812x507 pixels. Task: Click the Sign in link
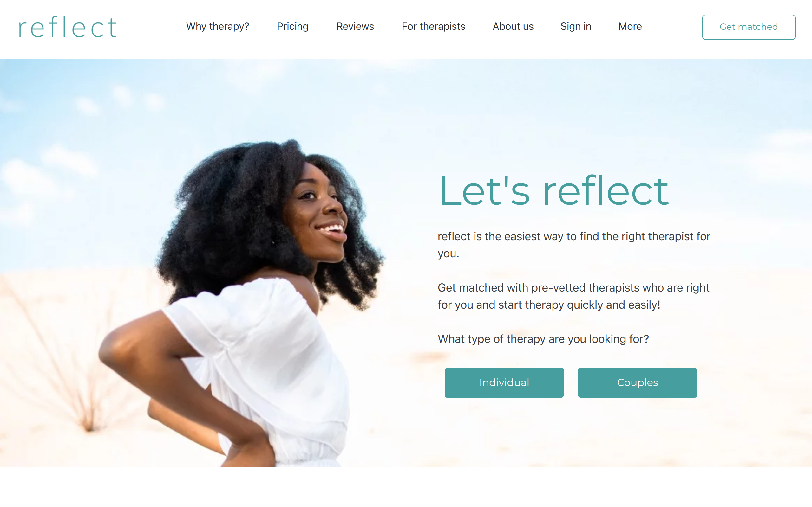tap(576, 27)
